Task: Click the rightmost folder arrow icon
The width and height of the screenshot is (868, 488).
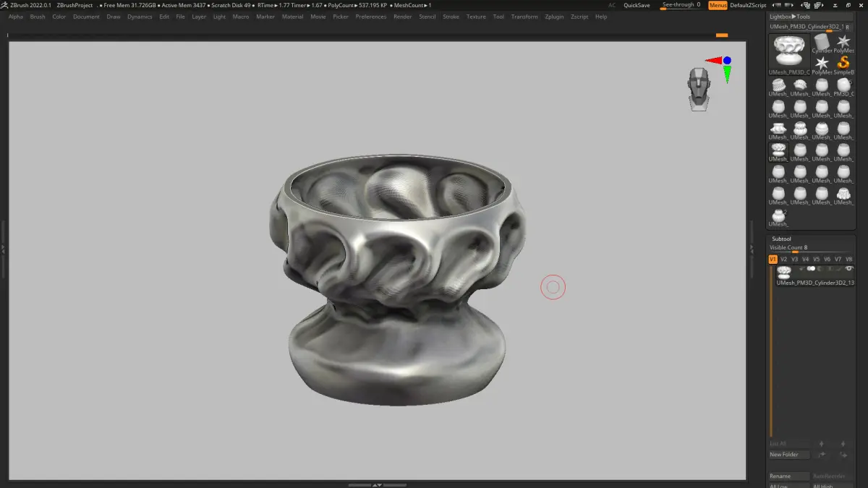Action: click(x=843, y=455)
